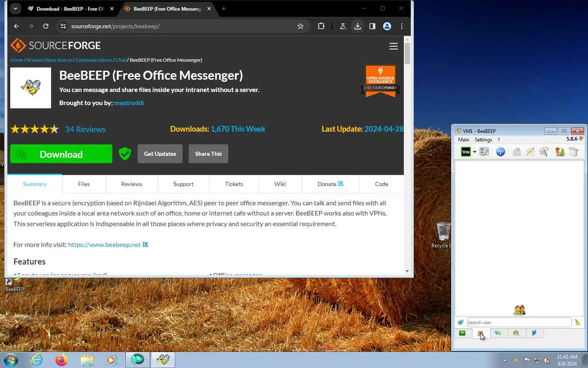Click the page vertical scrollbar in Chrome
Viewport: 588px width, 368px height.
click(x=407, y=53)
